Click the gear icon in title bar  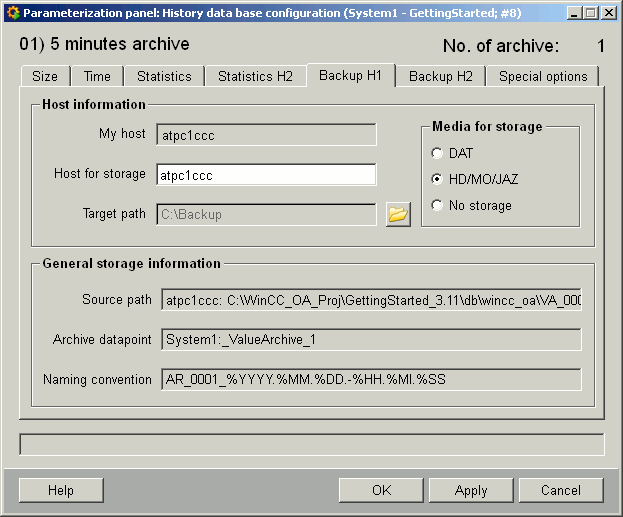pos(13,13)
